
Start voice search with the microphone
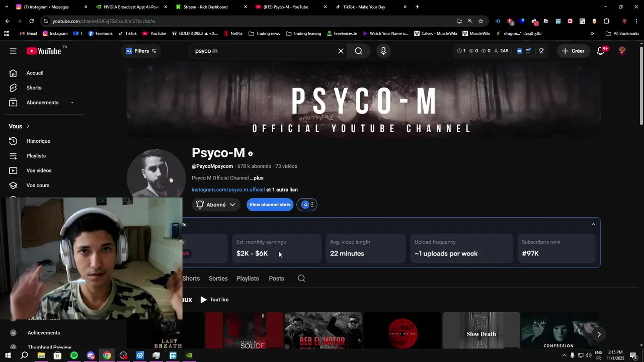point(383,51)
